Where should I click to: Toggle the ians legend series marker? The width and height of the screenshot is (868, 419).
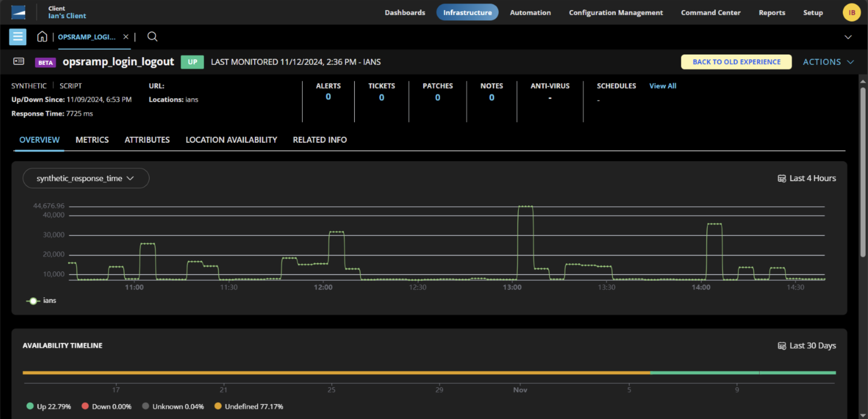pyautogui.click(x=33, y=301)
